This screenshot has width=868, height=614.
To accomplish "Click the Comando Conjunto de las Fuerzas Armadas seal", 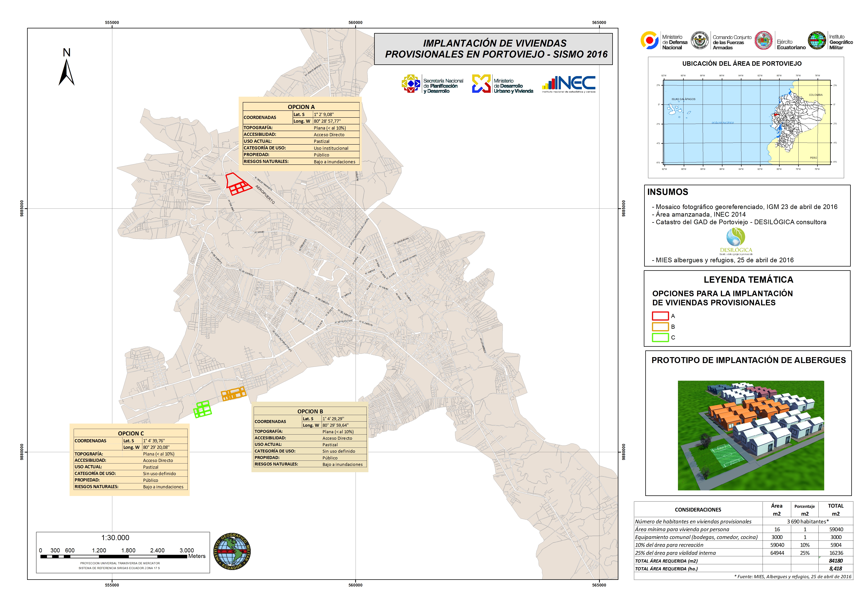I will click(x=700, y=41).
